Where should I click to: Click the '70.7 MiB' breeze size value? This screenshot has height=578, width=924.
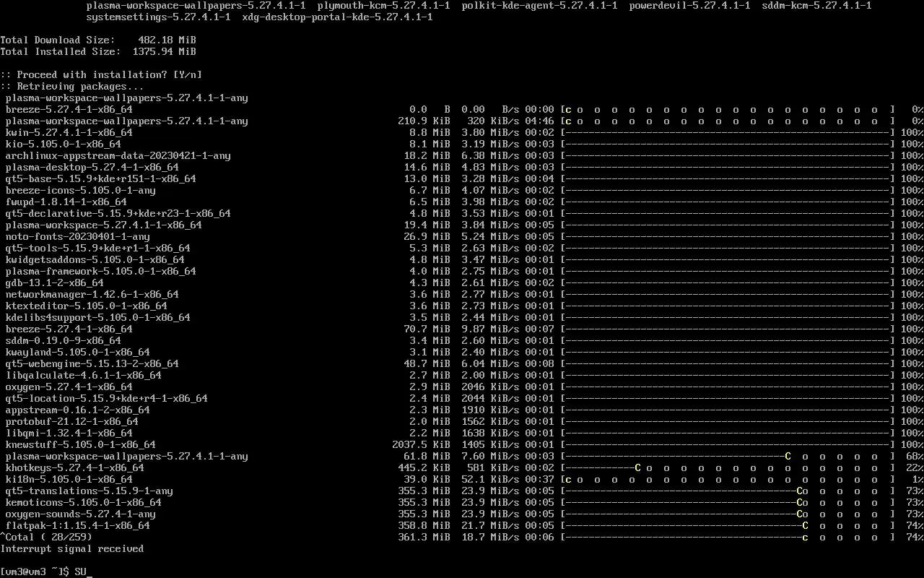point(427,329)
